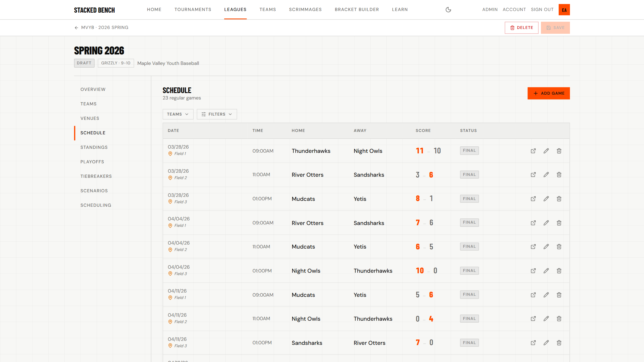This screenshot has height=362, width=644.
Task: Edit the 04/04/26 River Otters vs Sandsharks game
Action: [546, 223]
